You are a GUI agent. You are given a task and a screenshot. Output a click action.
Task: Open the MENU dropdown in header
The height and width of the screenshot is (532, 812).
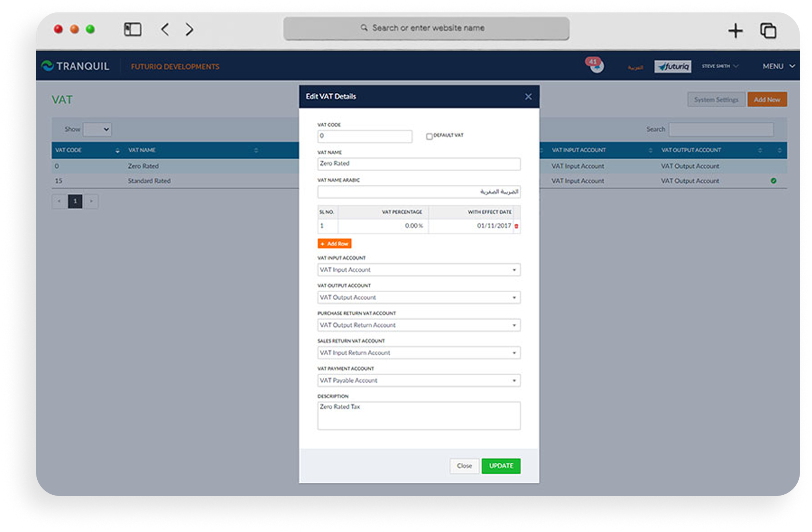pyautogui.click(x=778, y=66)
